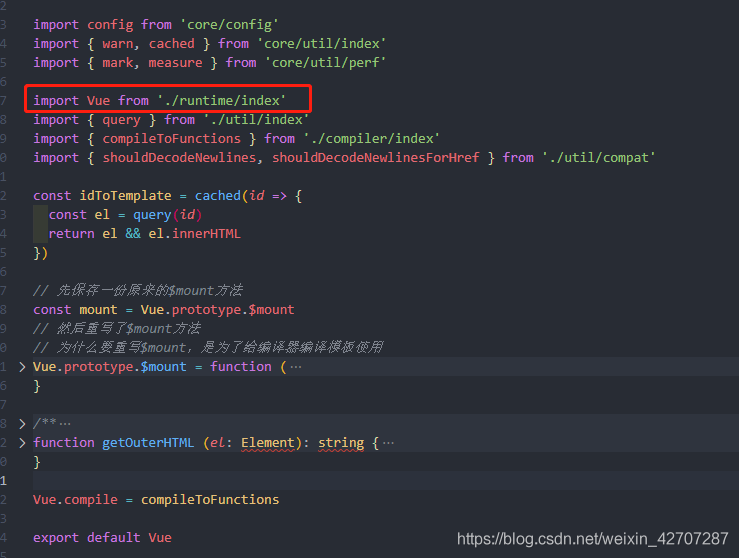Expand the folded Vue.prototype.$mount function
The width and height of the screenshot is (739, 558).
coord(22,367)
